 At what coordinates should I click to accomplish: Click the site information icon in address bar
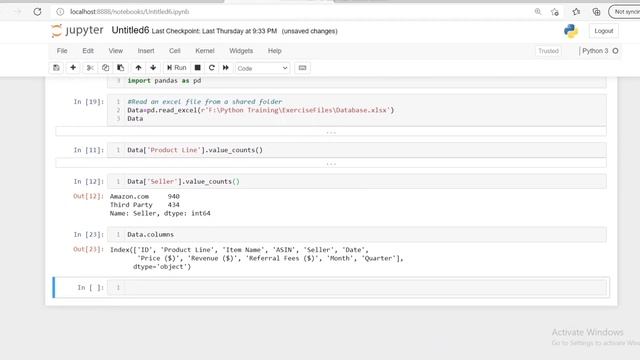point(60,12)
